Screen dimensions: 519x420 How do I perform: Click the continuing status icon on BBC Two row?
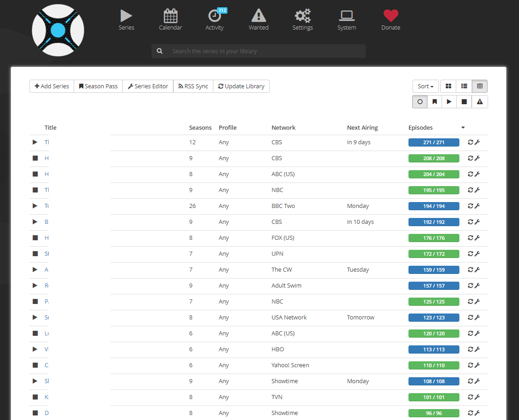click(x=35, y=206)
